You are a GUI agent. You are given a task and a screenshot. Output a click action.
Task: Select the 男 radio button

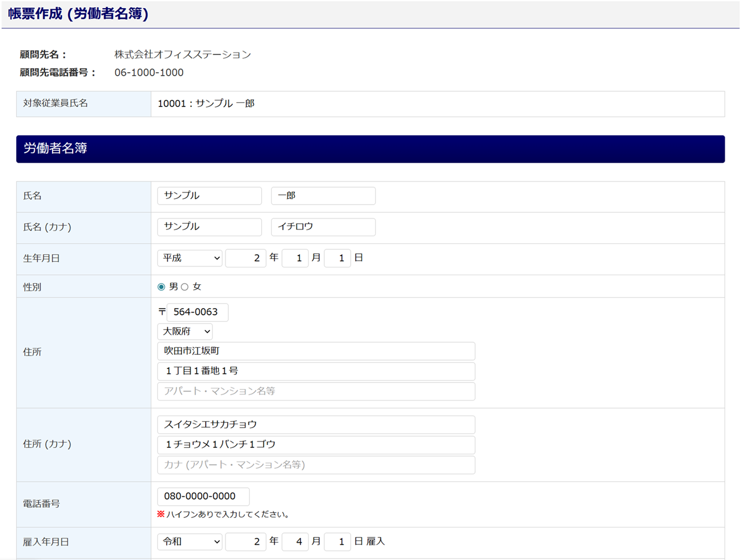(x=161, y=287)
